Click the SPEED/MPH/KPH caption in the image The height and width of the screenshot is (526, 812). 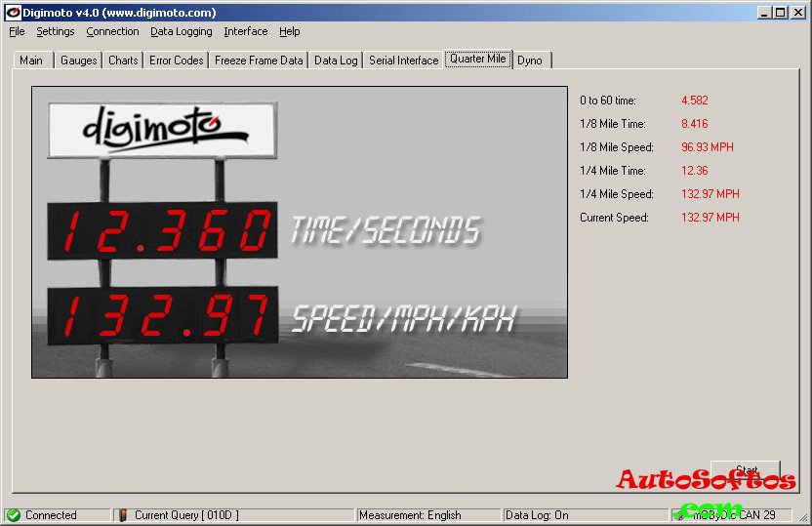(x=404, y=318)
